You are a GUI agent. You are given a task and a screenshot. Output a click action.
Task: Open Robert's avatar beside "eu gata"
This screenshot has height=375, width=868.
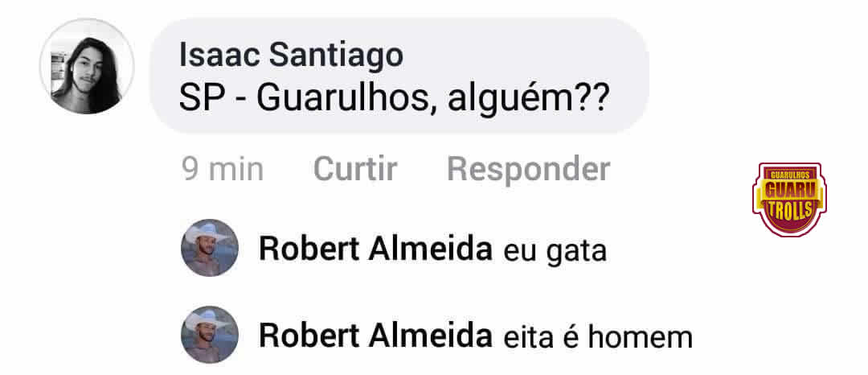tap(210, 248)
